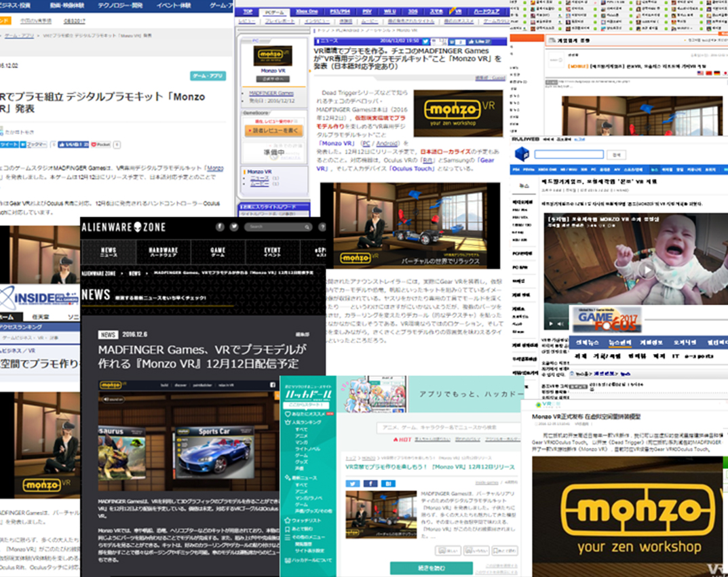
Task: Click the small play control below the baby video
Action: click(x=551, y=323)
